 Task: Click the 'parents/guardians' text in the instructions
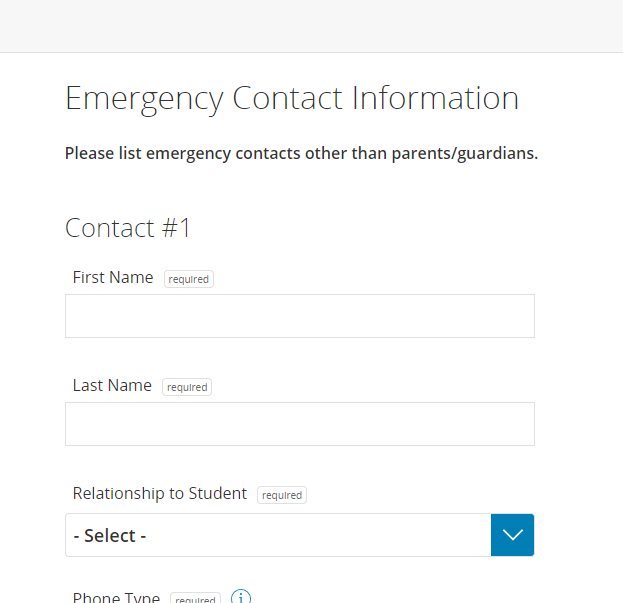tap(468, 153)
